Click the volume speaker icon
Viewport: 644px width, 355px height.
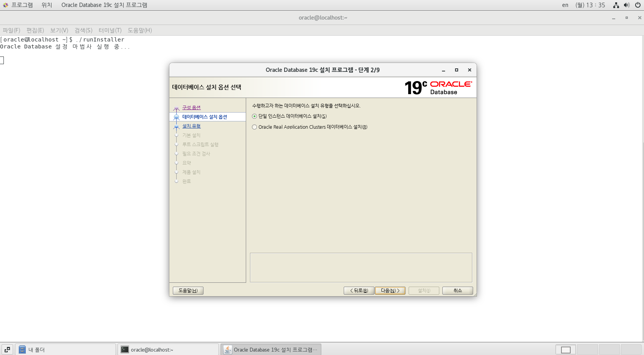click(627, 5)
